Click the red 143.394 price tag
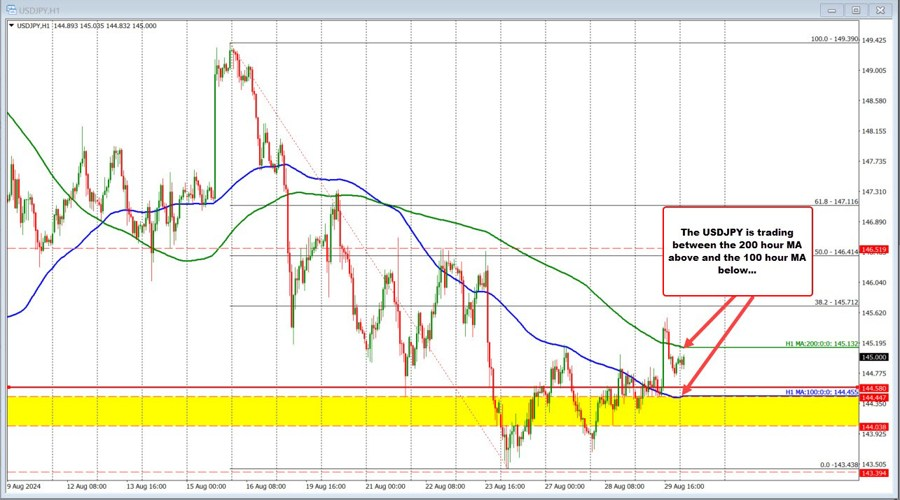This screenshot has width=900, height=500. pos(874,474)
